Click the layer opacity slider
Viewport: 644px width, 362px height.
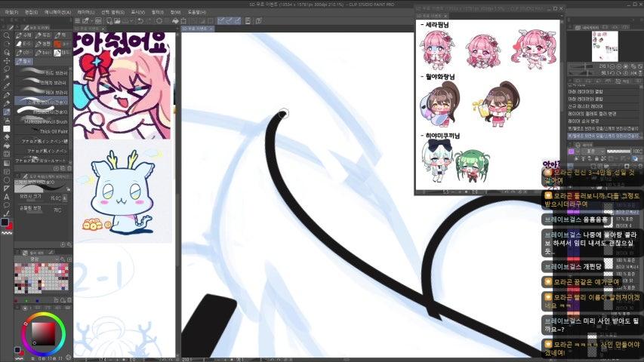click(620, 152)
